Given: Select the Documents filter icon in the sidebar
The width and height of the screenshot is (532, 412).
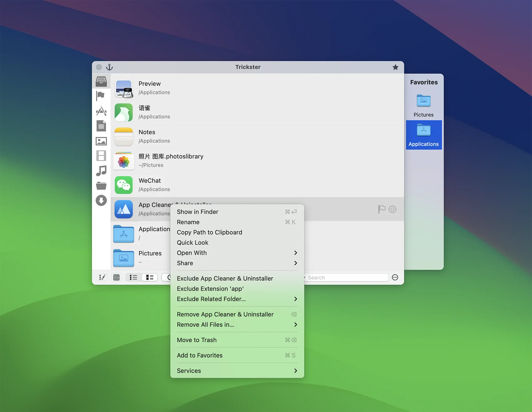Looking at the screenshot, I should pos(101,126).
